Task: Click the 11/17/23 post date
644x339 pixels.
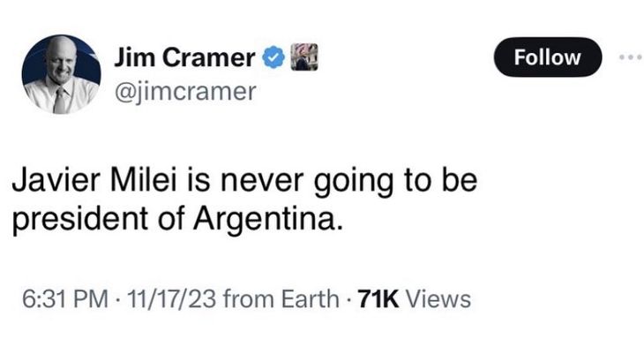Action: coord(171,298)
